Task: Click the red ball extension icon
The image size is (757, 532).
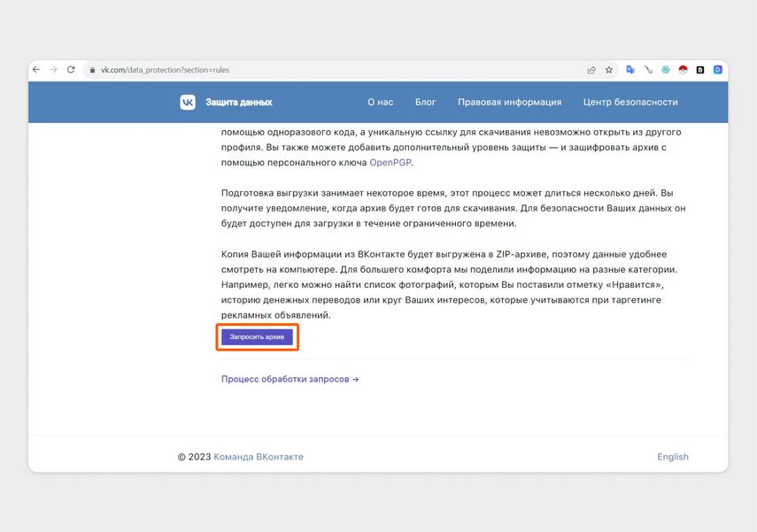Action: [683, 70]
